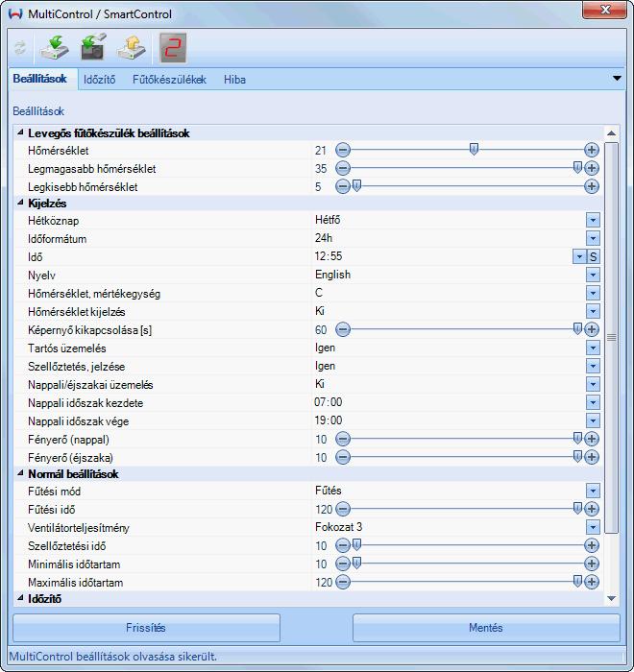
Task: Open the Tartós üzemelés dropdown
Action: point(593,348)
